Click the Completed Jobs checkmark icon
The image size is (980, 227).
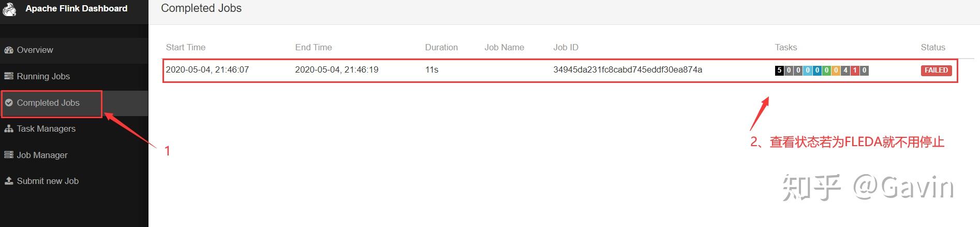(x=9, y=103)
